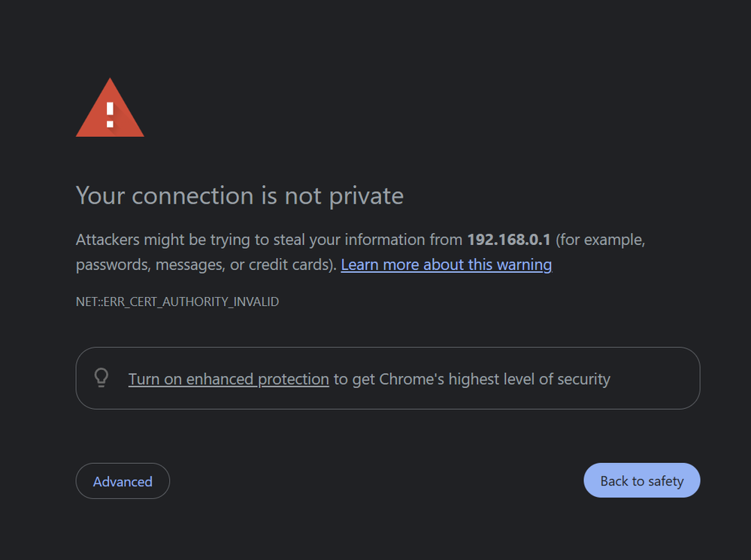
Task: Open the Learn more about this warning link
Action: tap(446, 265)
